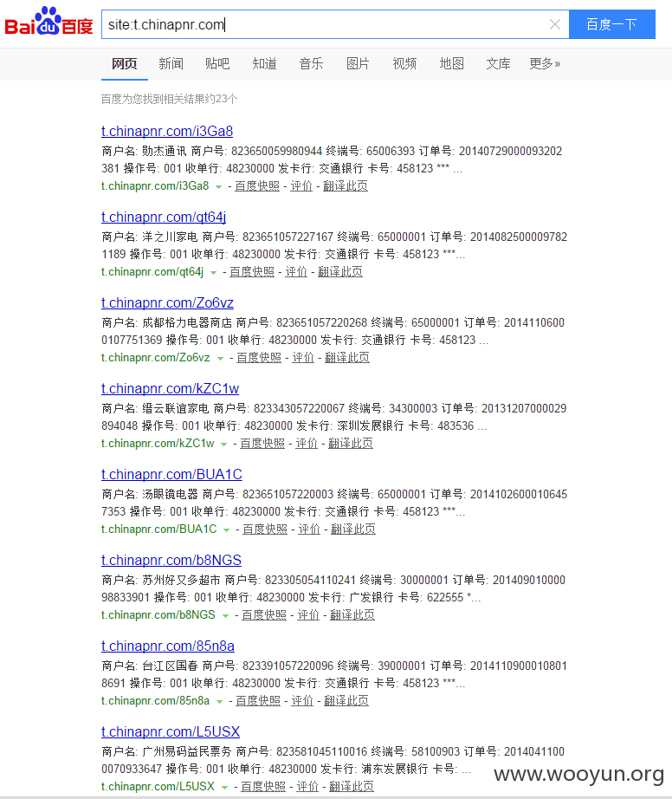Select the 网页 tab
The image size is (672, 799).
124,64
